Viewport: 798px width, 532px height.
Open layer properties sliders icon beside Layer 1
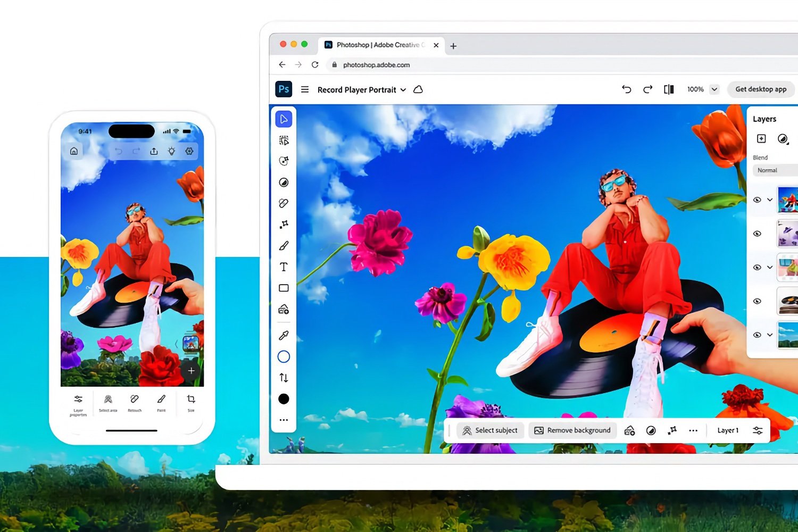pos(758,430)
